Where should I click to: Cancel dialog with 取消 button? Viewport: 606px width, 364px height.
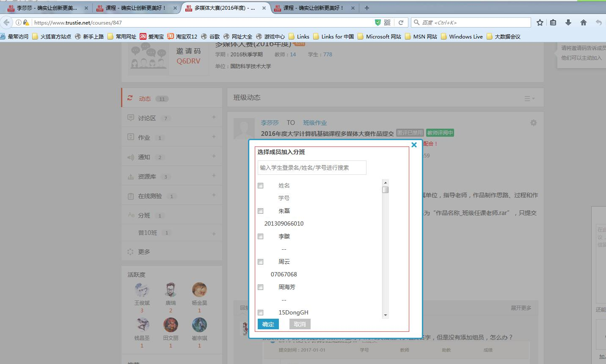[x=300, y=324]
